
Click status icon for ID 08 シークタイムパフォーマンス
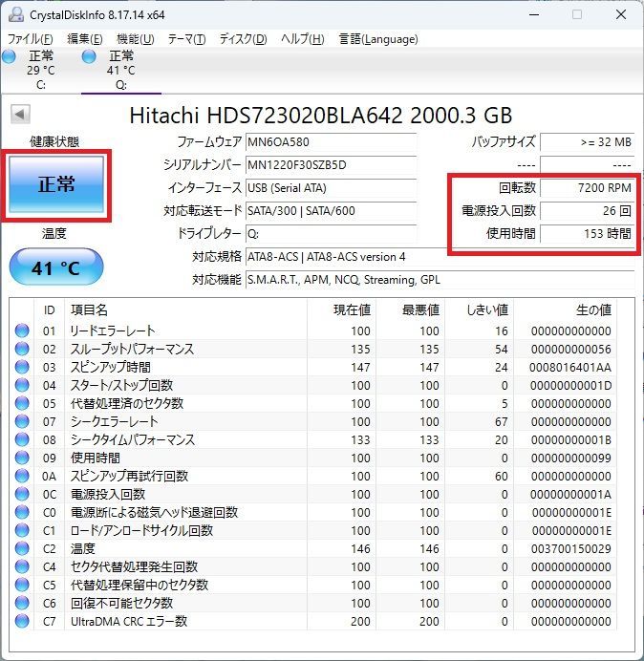click(x=22, y=439)
